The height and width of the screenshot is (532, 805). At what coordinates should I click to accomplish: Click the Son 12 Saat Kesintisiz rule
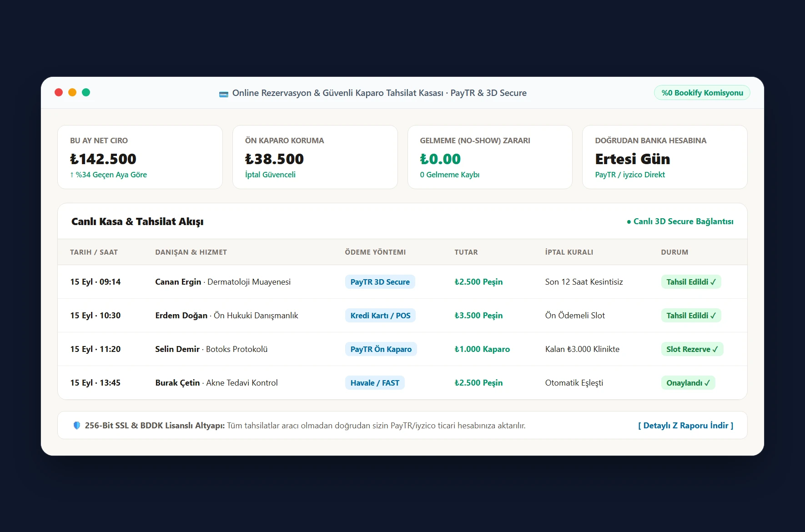[x=584, y=282]
